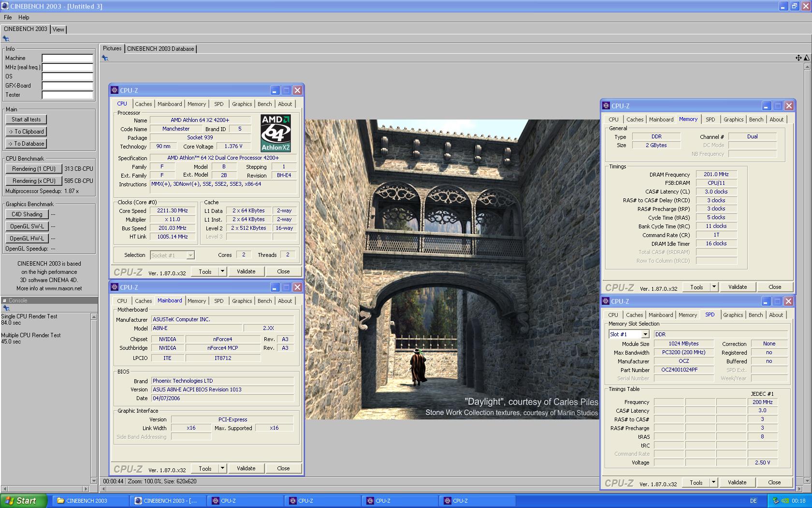Image resolution: width=812 pixels, height=508 pixels.
Task: Click the OS input field
Action: click(67, 76)
